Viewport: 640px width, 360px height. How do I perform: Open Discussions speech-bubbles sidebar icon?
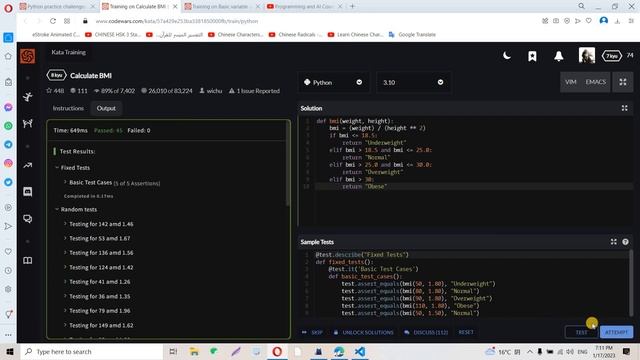click(27, 219)
